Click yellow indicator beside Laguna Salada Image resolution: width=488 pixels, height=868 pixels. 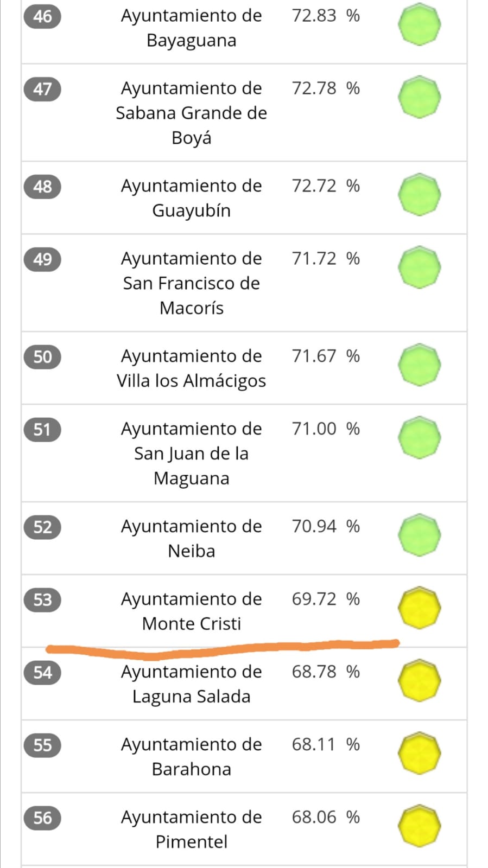(x=419, y=680)
